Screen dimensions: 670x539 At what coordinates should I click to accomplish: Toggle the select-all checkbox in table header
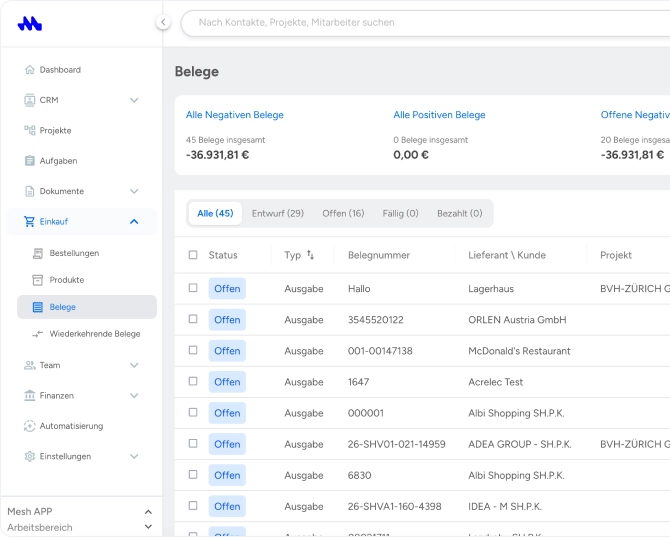click(x=193, y=255)
